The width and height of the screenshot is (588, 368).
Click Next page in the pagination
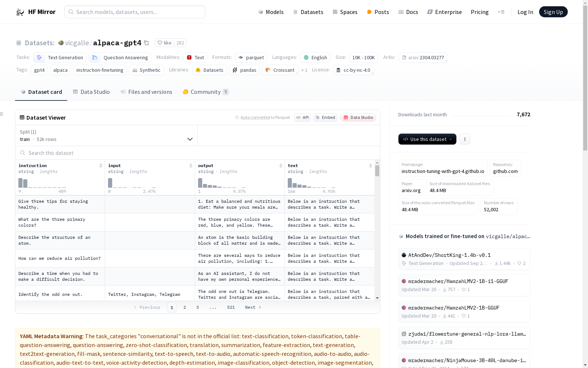[253, 307]
